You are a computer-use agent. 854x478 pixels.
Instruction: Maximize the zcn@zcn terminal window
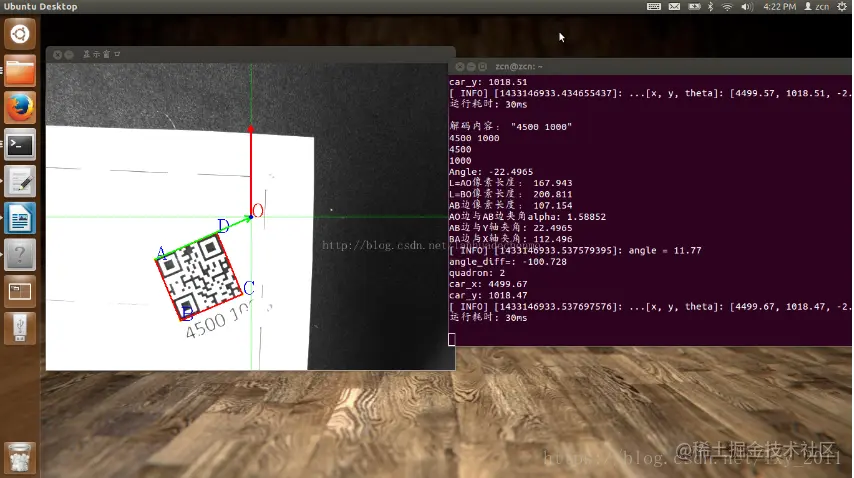pyautogui.click(x=483, y=66)
